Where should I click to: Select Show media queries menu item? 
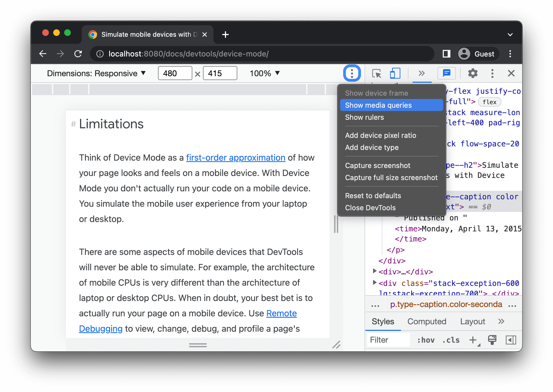378,105
